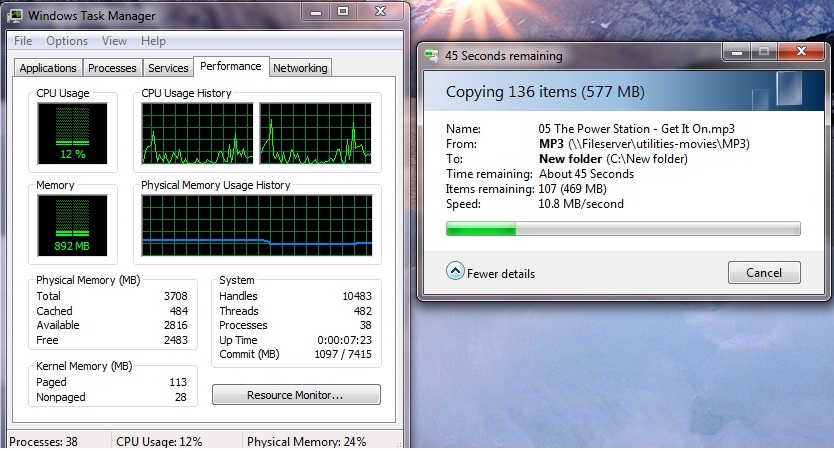
Task: Click the second CPU Usage History graph
Action: (315, 133)
